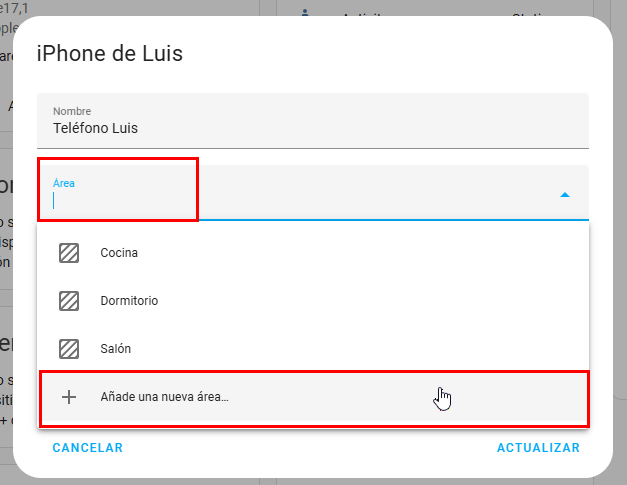Choose Dormitorio in the area list
Viewport: 627px width, 485px height.
(129, 300)
